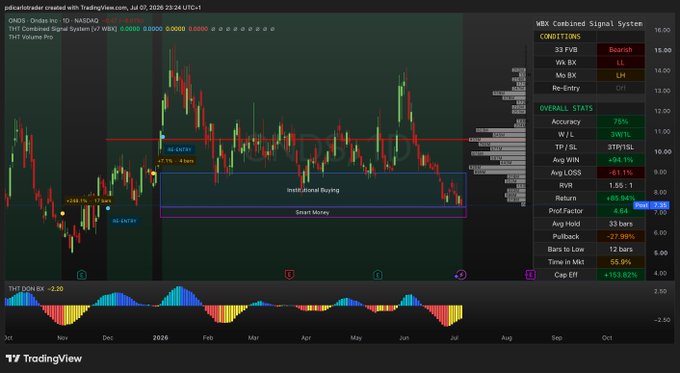Click the purple upcoming earnings marker near August
The width and height of the screenshot is (680, 373).
[x=530, y=275]
